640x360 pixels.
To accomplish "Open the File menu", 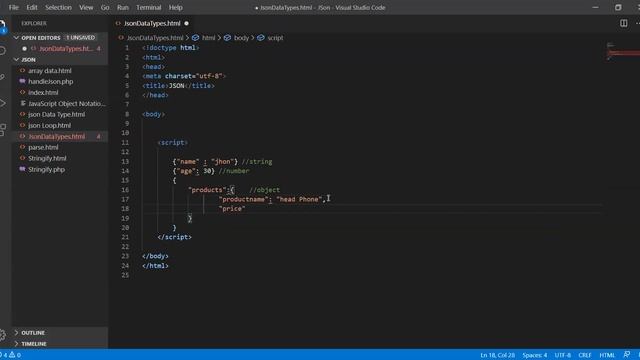I will pos(13,7).
